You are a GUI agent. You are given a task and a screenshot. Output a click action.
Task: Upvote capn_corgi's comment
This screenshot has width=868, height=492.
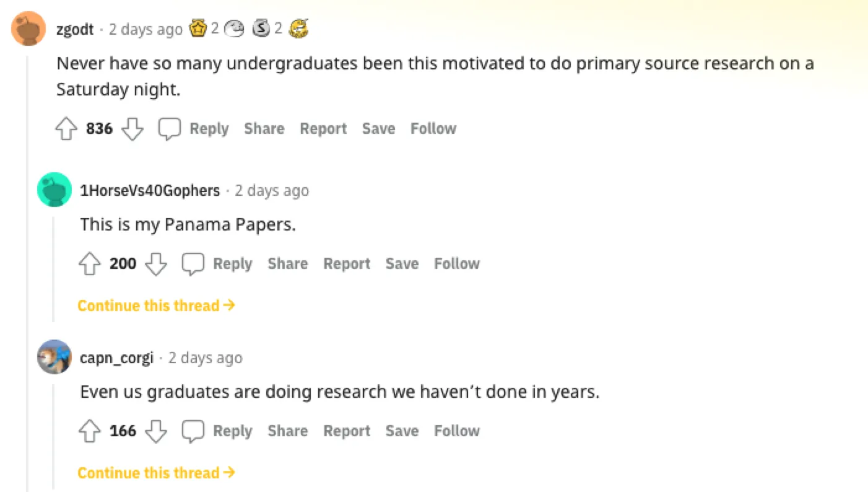click(x=89, y=431)
